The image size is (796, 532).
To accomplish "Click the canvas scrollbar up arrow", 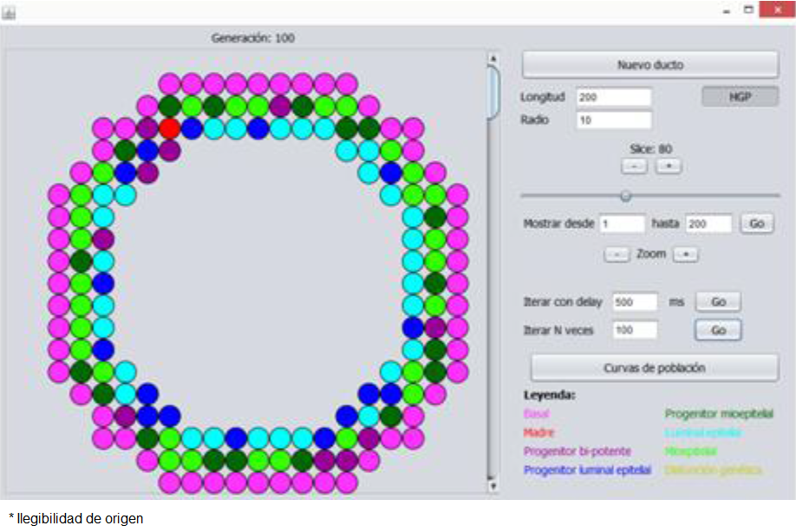I will point(493,59).
